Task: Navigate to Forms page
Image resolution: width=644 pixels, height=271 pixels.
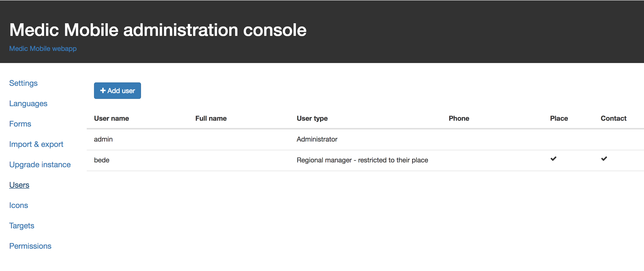Action: (x=20, y=124)
